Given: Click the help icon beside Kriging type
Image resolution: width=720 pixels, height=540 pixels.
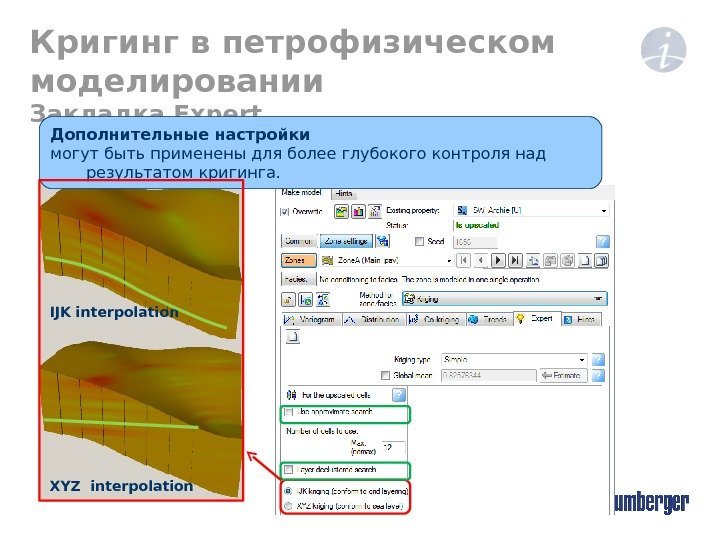Looking at the screenshot, I should [598, 359].
